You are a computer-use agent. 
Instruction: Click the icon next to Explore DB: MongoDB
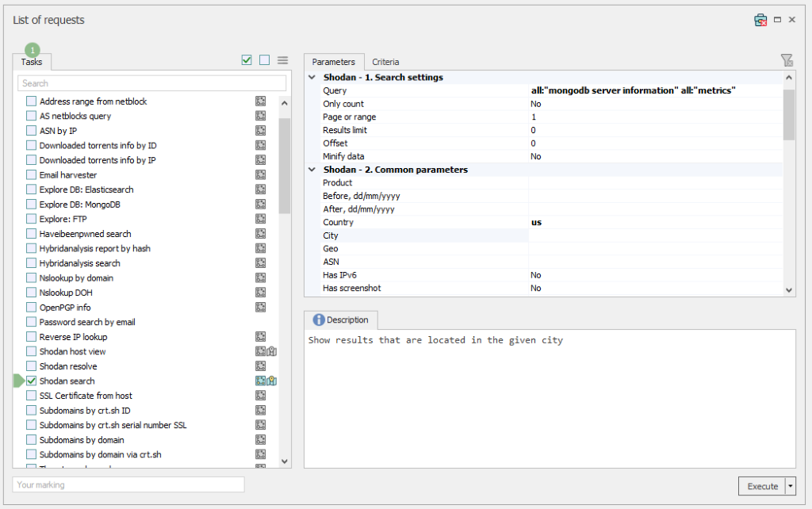pos(260,204)
